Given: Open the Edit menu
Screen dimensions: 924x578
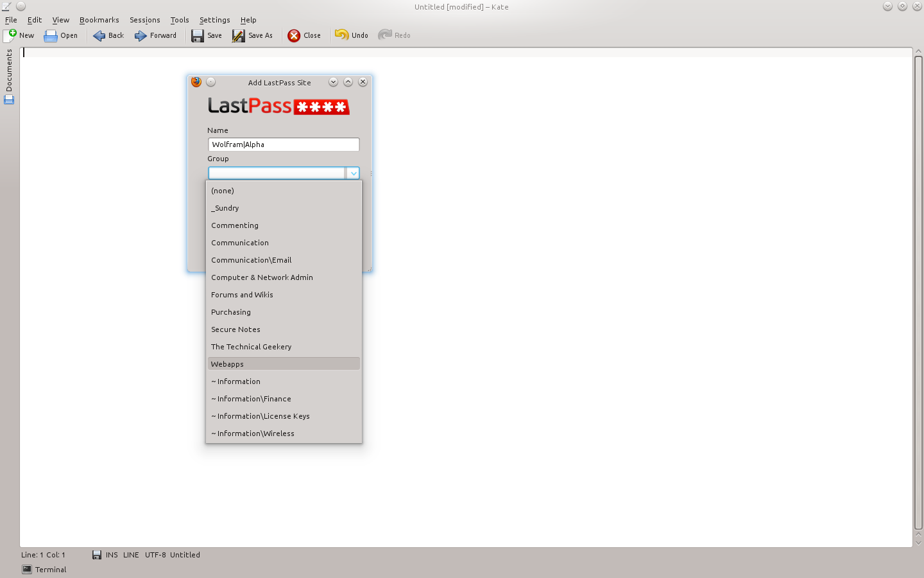Looking at the screenshot, I should (x=35, y=20).
